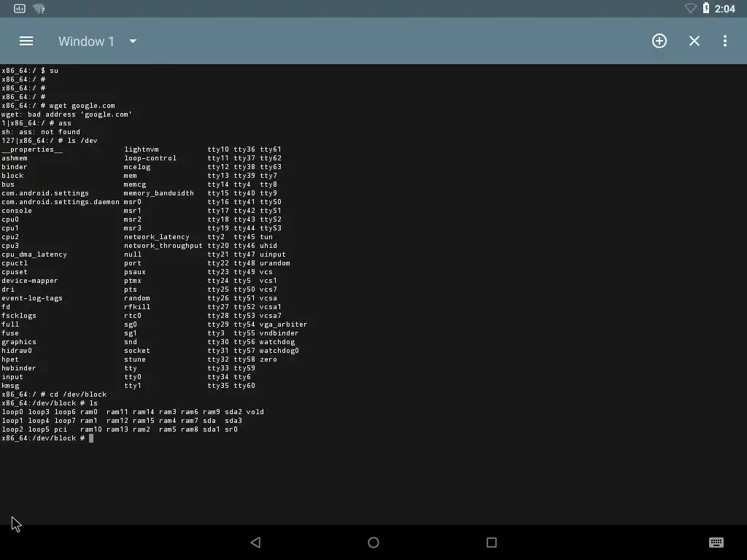Click the '__properties__' entry
The image size is (747, 560).
click(32, 149)
